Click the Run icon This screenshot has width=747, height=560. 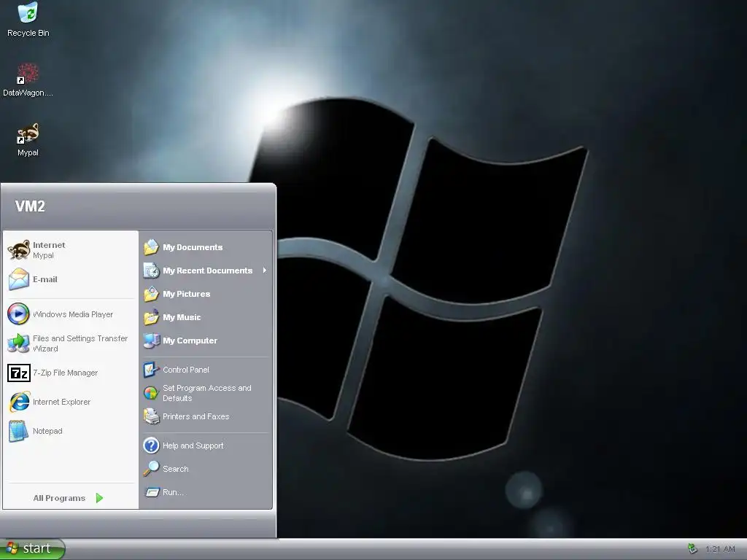pyautogui.click(x=152, y=492)
